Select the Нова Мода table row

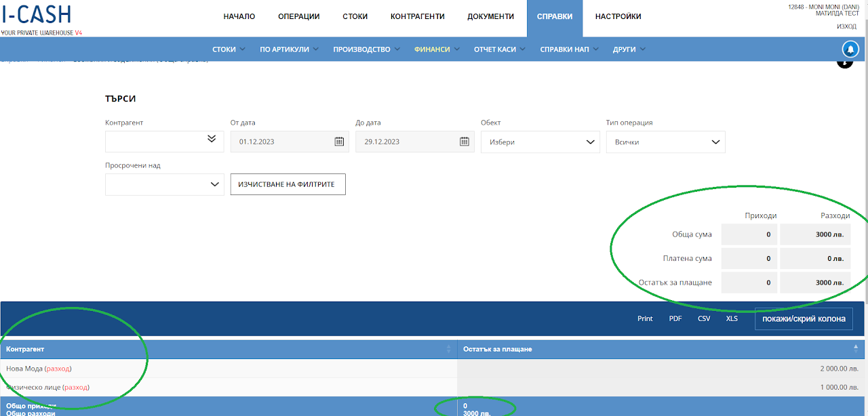pos(434,369)
